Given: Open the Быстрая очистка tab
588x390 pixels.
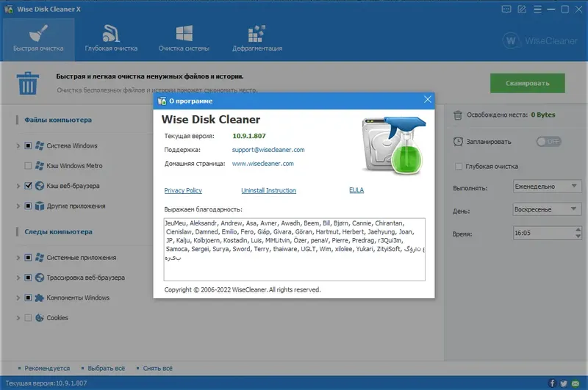Looking at the screenshot, I should (x=38, y=40).
